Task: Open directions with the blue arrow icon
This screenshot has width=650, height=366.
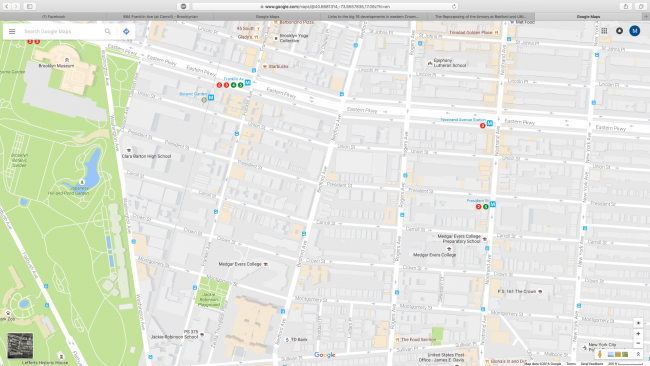Action: 126,32
